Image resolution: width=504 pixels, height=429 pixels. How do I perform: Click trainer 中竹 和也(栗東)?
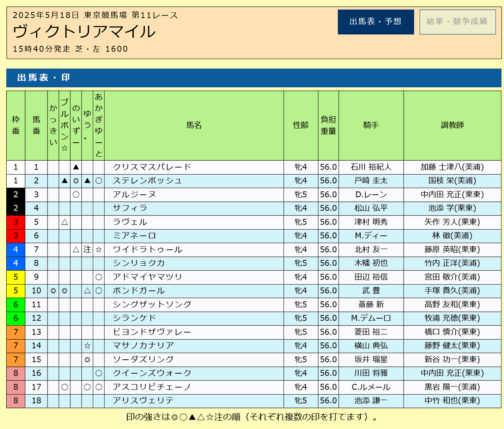452,401
